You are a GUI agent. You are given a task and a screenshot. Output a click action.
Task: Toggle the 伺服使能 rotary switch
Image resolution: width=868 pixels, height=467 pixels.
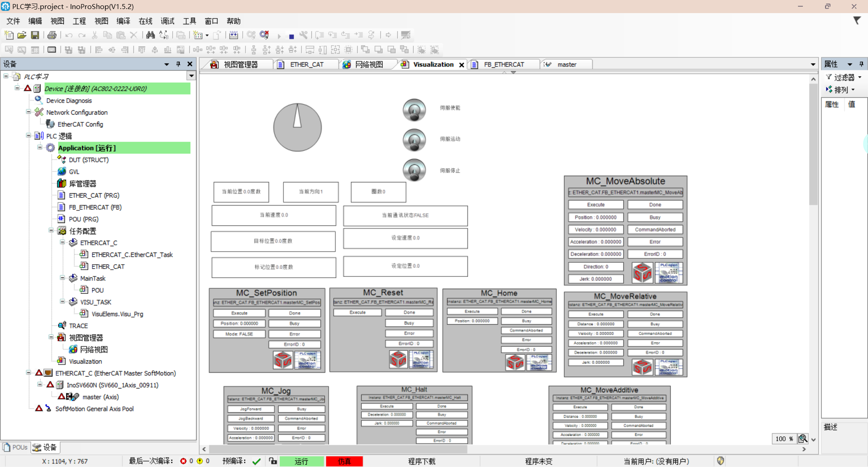[x=414, y=110]
